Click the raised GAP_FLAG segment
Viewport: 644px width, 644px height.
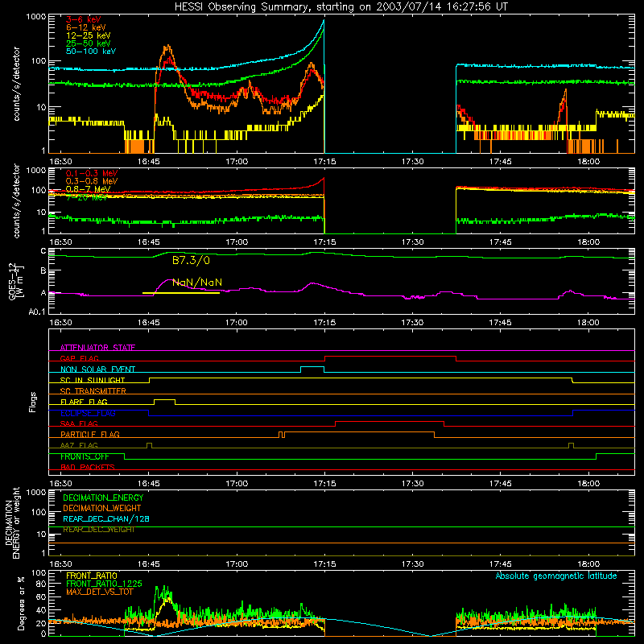coord(390,356)
